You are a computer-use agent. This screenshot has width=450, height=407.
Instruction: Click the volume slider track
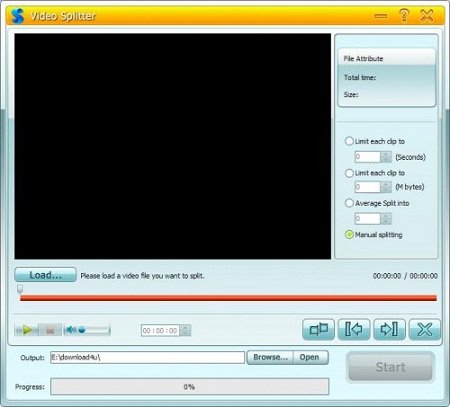(x=94, y=330)
